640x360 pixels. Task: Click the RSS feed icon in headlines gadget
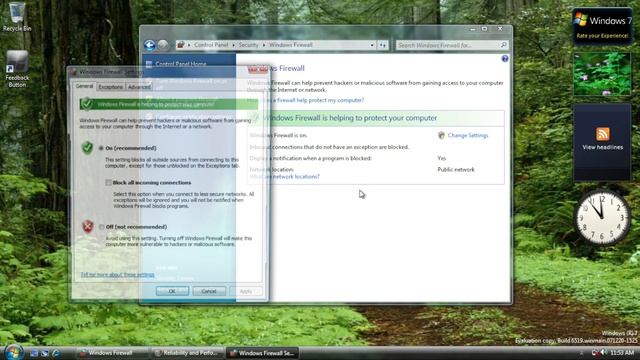(602, 133)
